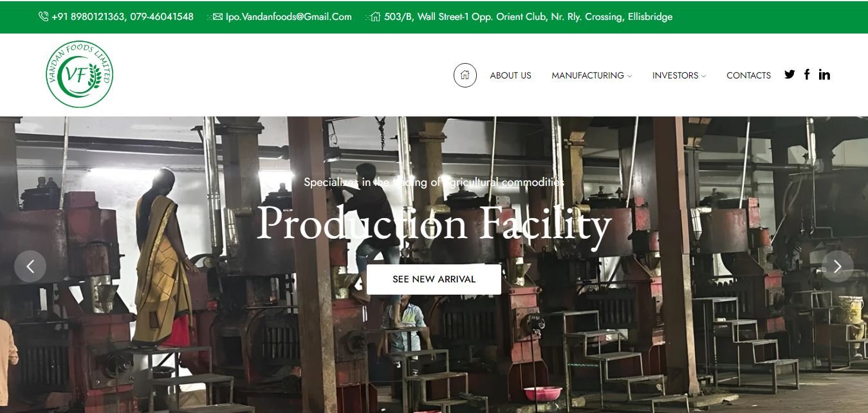Expand the Manufacturing dropdown menu
868x413 pixels.
click(x=591, y=75)
